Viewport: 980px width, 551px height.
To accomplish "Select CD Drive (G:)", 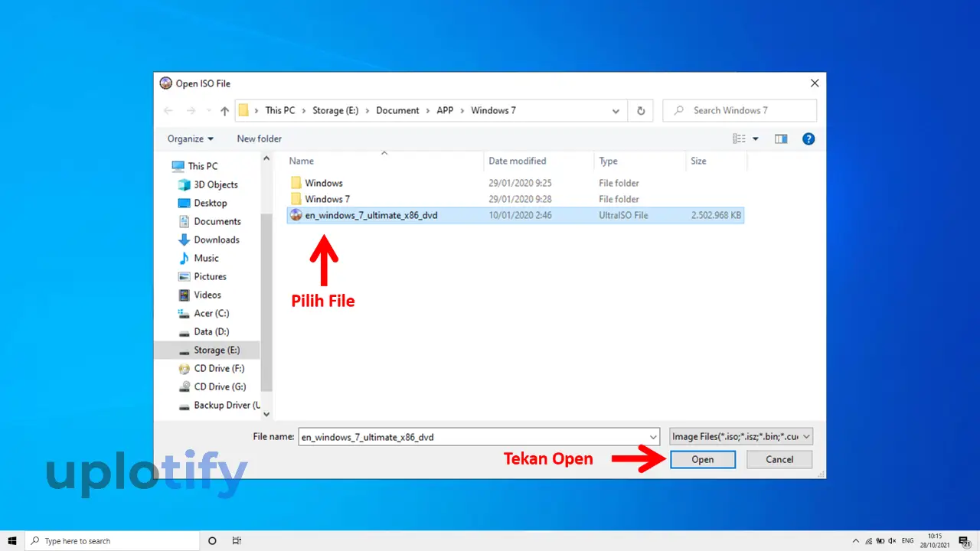I will (x=219, y=386).
